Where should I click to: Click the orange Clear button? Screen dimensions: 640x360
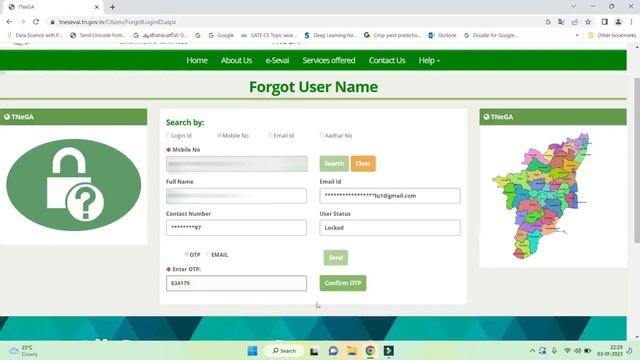coord(363,164)
